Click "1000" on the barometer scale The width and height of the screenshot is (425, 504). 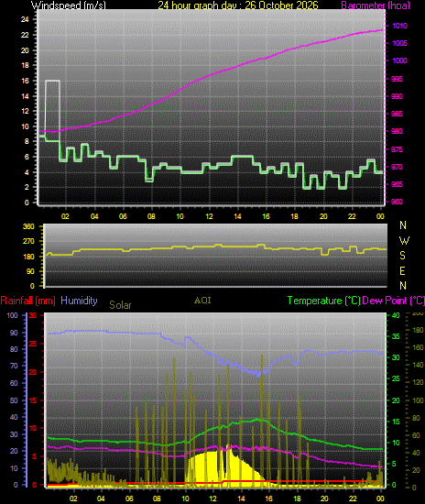click(399, 60)
